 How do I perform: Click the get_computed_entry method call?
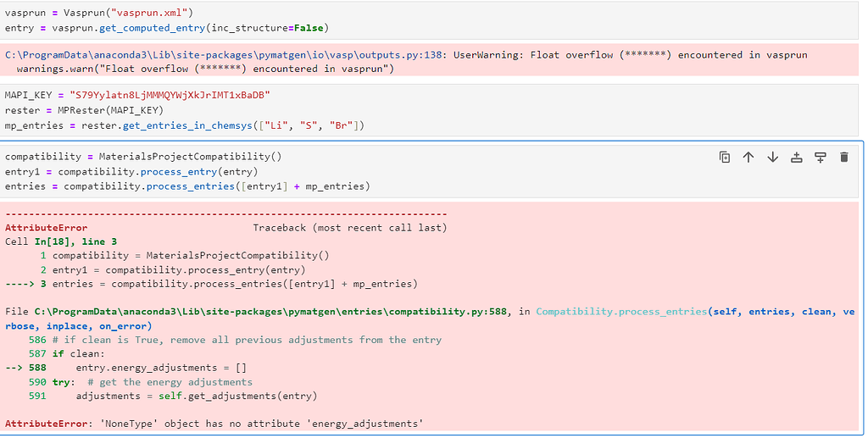[x=153, y=28]
